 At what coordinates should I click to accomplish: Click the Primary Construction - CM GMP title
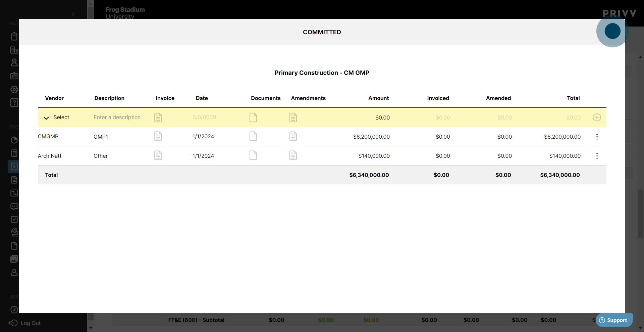[x=322, y=73]
